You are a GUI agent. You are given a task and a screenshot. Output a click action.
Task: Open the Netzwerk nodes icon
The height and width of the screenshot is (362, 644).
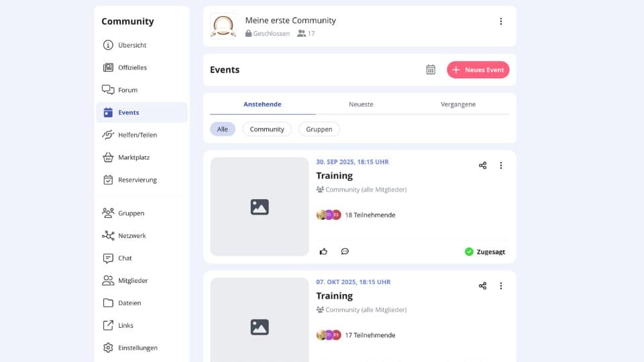(108, 235)
